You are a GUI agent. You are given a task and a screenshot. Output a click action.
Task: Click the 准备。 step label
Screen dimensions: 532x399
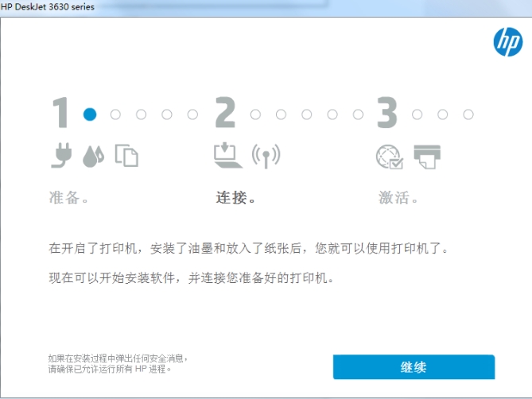68,198
